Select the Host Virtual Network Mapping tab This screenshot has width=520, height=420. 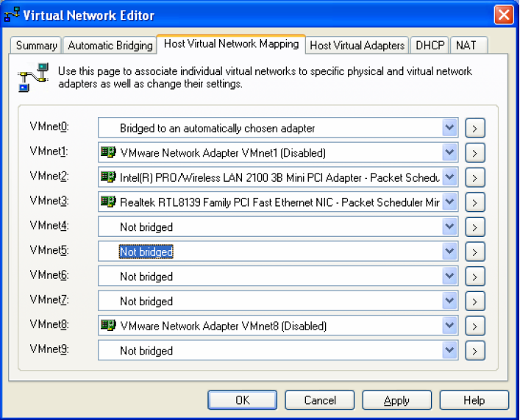coord(231,44)
